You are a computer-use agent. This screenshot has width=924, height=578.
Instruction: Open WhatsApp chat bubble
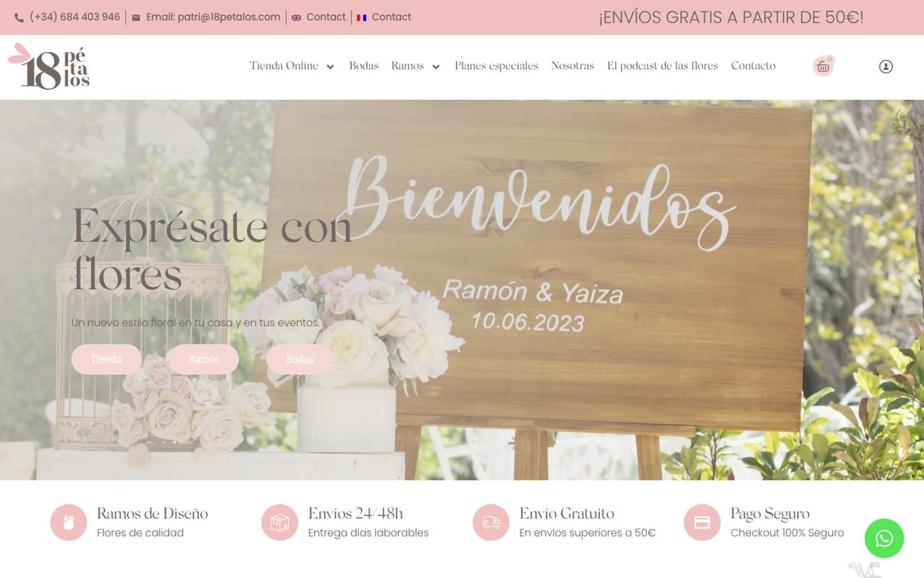(x=884, y=538)
